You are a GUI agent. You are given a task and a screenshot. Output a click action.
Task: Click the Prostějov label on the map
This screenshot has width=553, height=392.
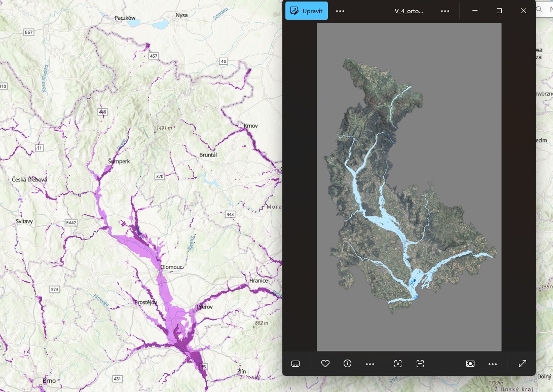pos(145,302)
